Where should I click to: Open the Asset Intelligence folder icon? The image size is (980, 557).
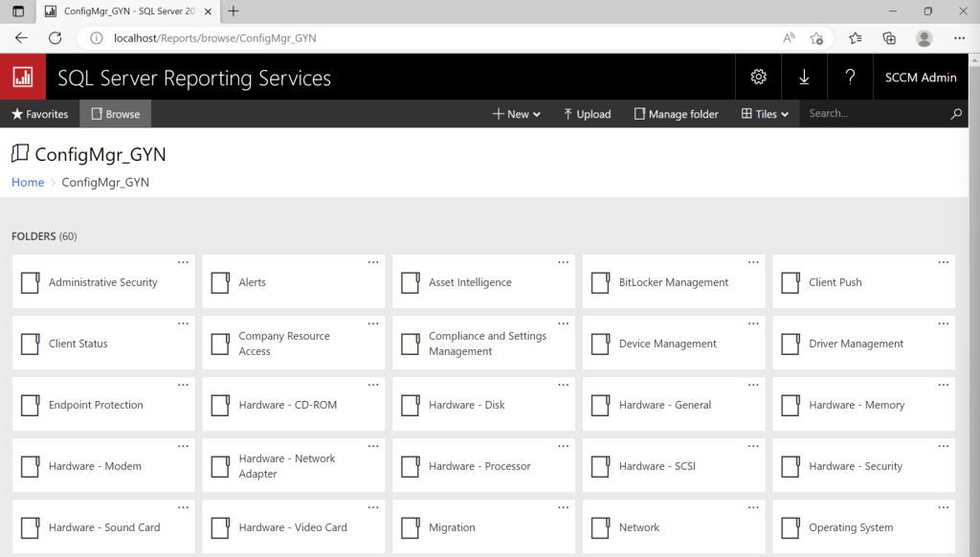[410, 282]
